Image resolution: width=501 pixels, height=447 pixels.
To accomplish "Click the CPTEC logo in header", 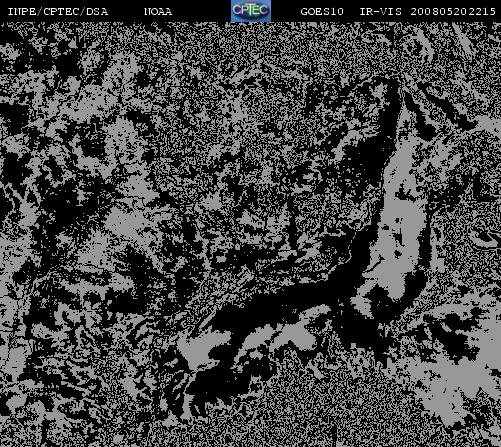I will tap(251, 11).
